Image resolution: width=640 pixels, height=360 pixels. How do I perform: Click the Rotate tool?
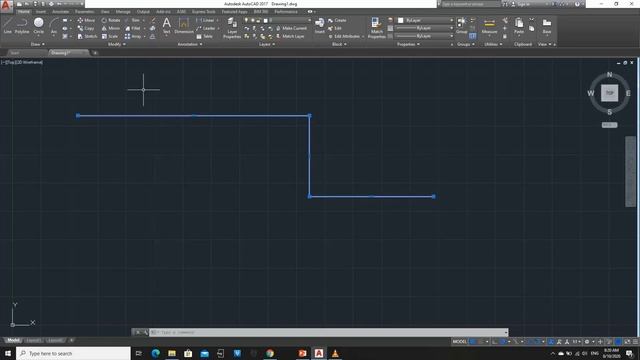(x=111, y=20)
